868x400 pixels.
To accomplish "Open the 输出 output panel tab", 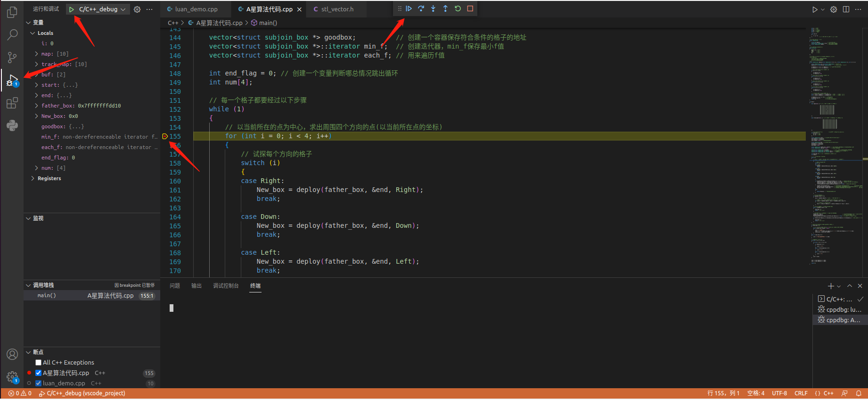I will pos(197,286).
